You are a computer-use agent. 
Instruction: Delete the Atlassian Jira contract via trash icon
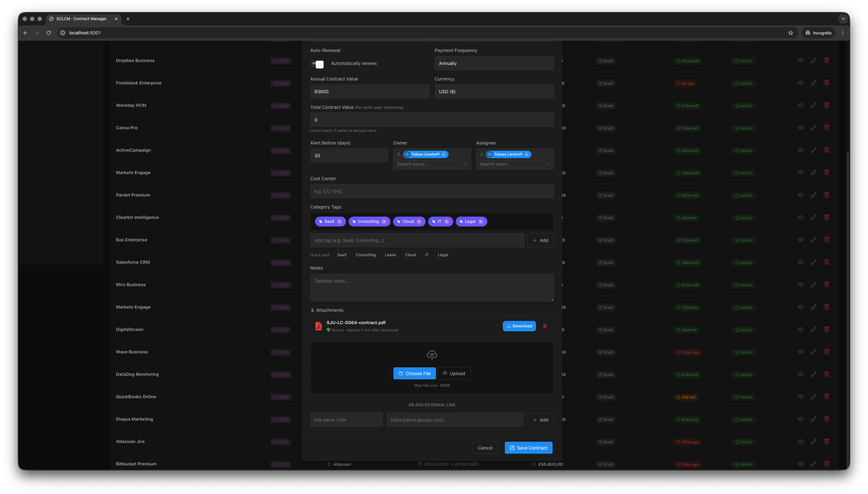(827, 441)
